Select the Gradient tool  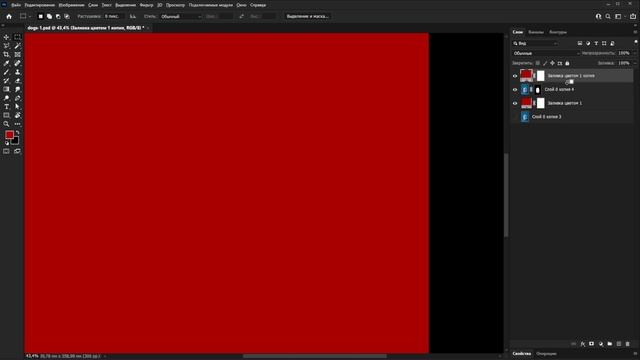pos(6,89)
